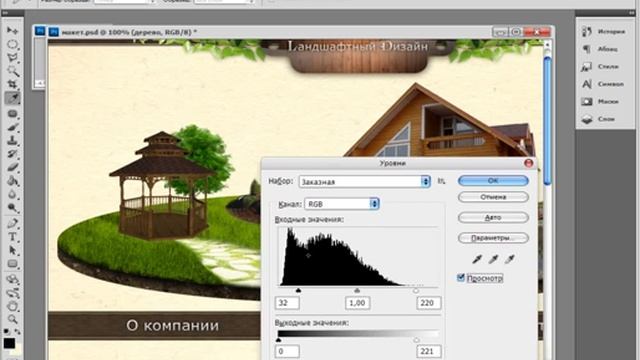Select the Polygonal Lasso tool
This screenshot has height=360, width=640.
[x=12, y=58]
